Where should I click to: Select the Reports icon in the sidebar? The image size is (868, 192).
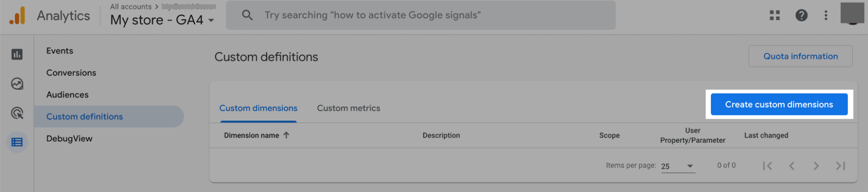(17, 54)
